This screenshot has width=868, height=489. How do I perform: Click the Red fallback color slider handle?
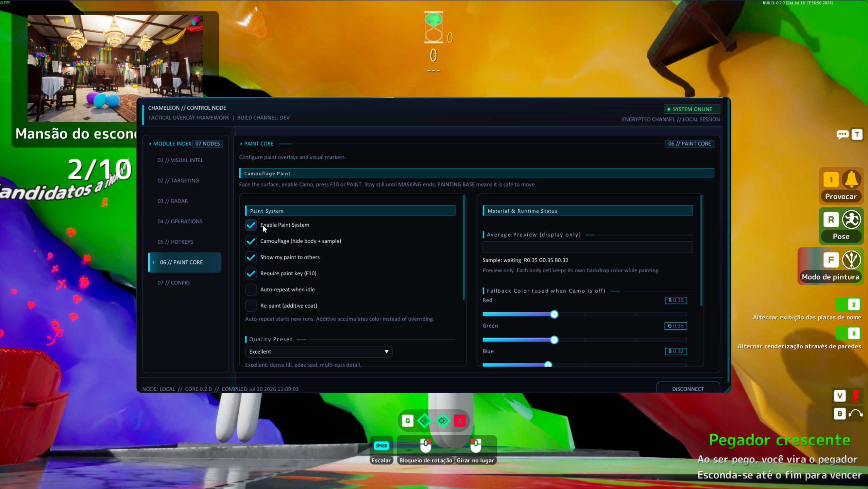pyautogui.click(x=554, y=314)
